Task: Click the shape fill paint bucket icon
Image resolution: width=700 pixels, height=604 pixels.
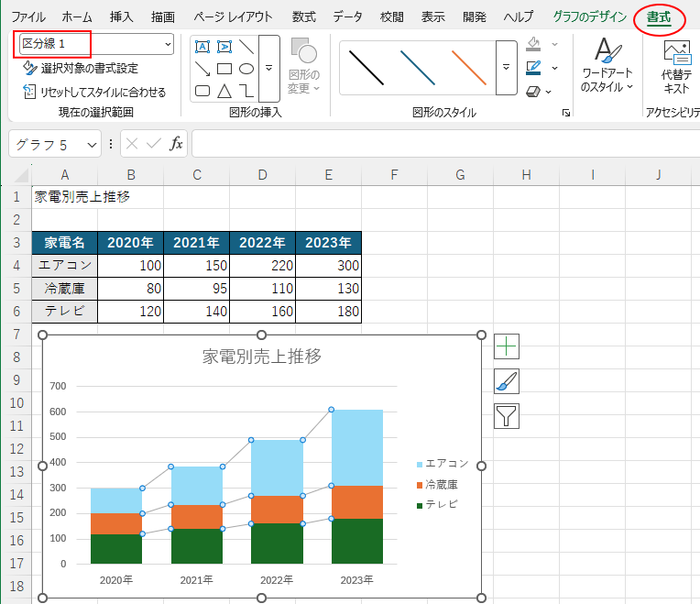Action: coord(533,44)
